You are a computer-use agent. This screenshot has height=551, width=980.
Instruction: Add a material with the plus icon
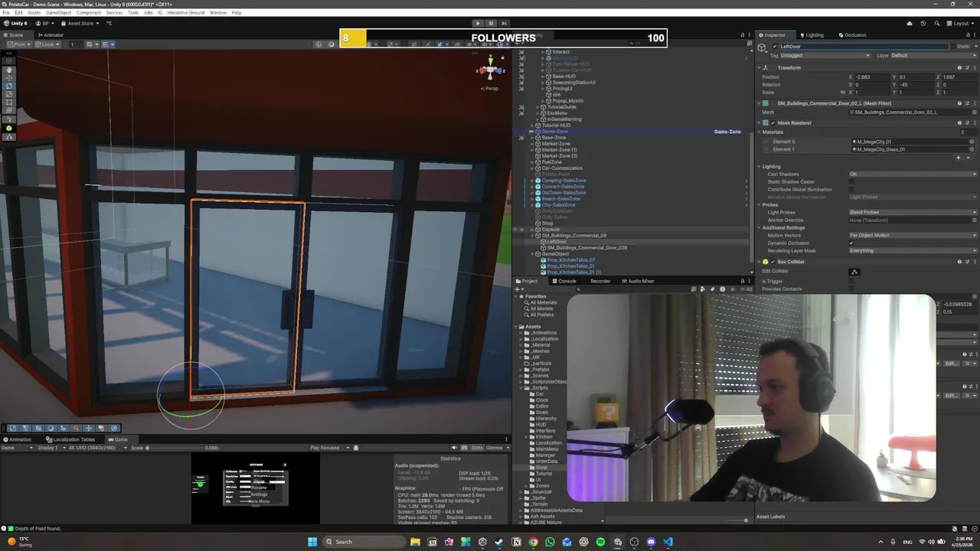click(958, 158)
